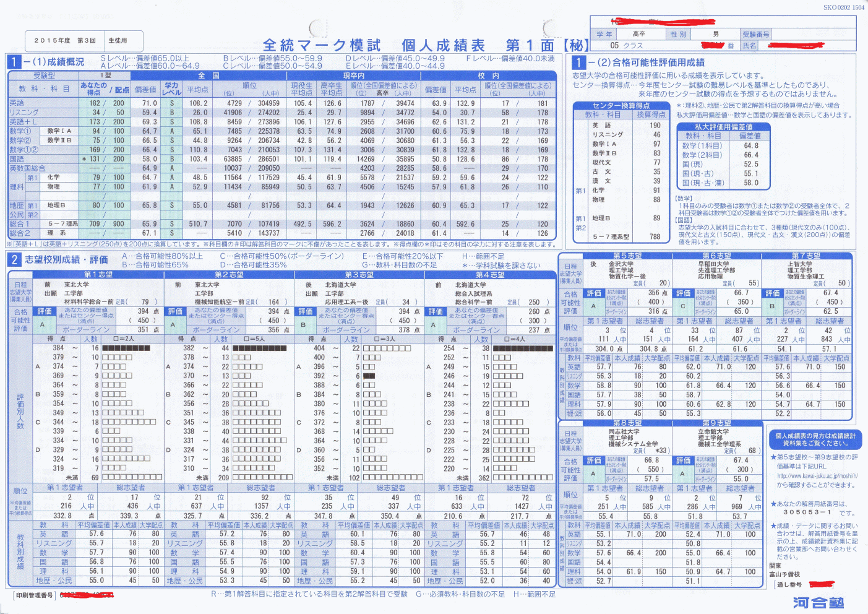Click the (2)合格可能性評価用成績 heading

point(646,63)
